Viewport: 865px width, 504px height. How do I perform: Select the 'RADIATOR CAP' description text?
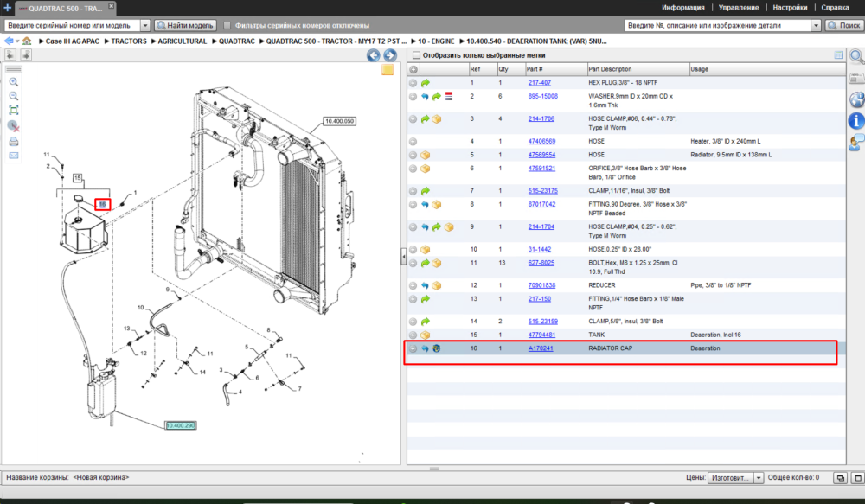pos(610,348)
